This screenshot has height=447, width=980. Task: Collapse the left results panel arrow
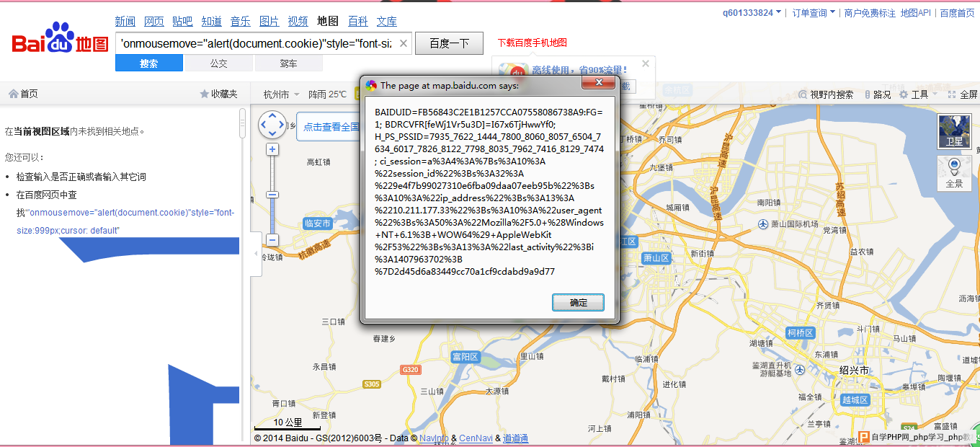coord(256,254)
